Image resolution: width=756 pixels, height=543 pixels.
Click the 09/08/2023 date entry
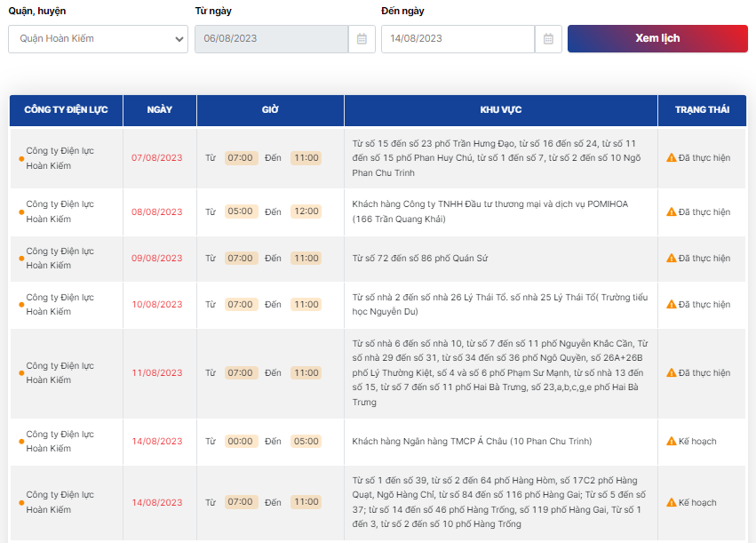[157, 258]
